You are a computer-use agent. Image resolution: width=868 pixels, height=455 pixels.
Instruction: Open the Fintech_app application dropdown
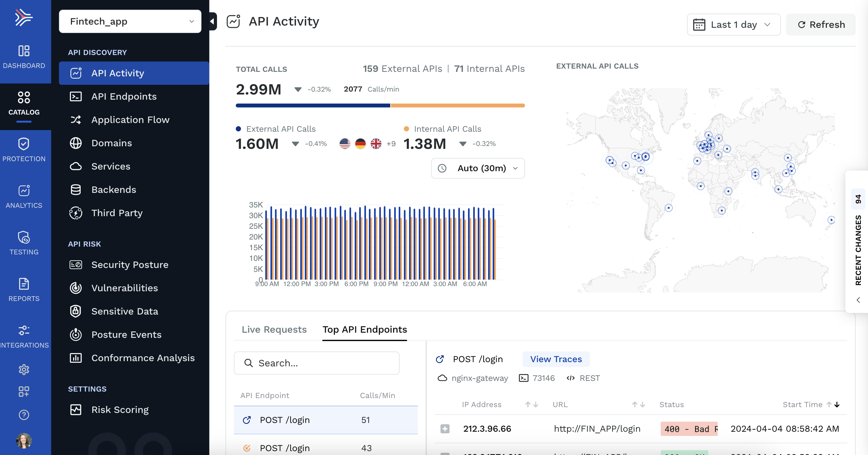coord(130,22)
